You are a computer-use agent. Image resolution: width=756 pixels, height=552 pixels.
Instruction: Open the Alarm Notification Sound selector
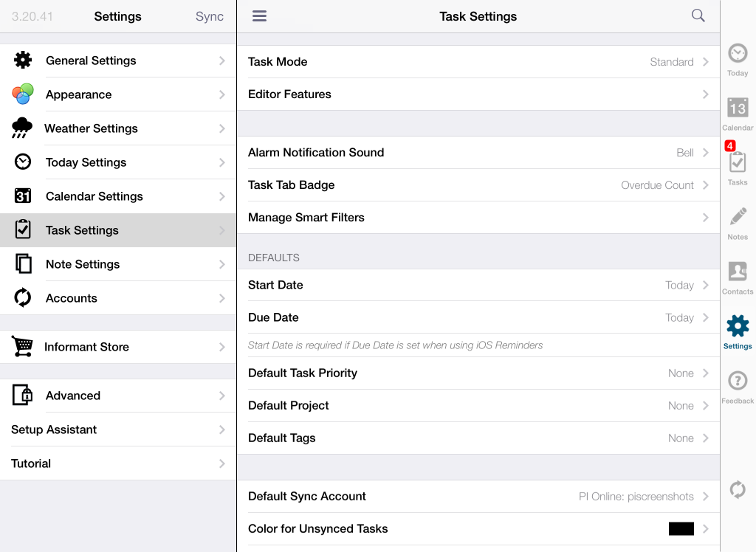click(x=478, y=153)
